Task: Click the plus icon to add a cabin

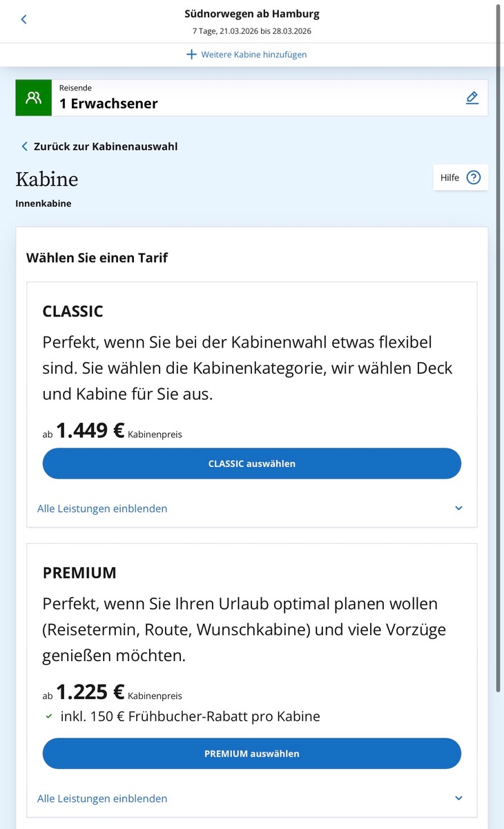Action: [192, 54]
